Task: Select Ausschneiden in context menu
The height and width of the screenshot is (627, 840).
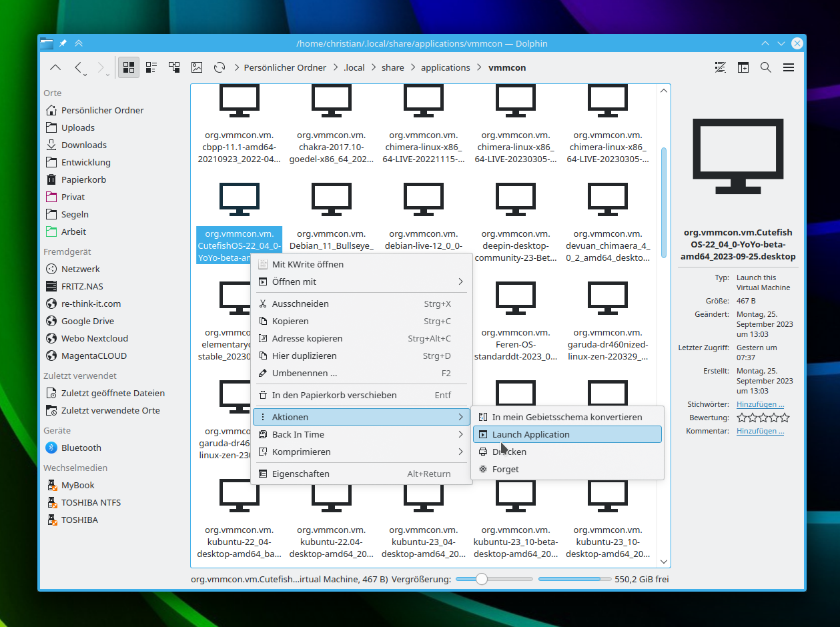Action: [361, 303]
